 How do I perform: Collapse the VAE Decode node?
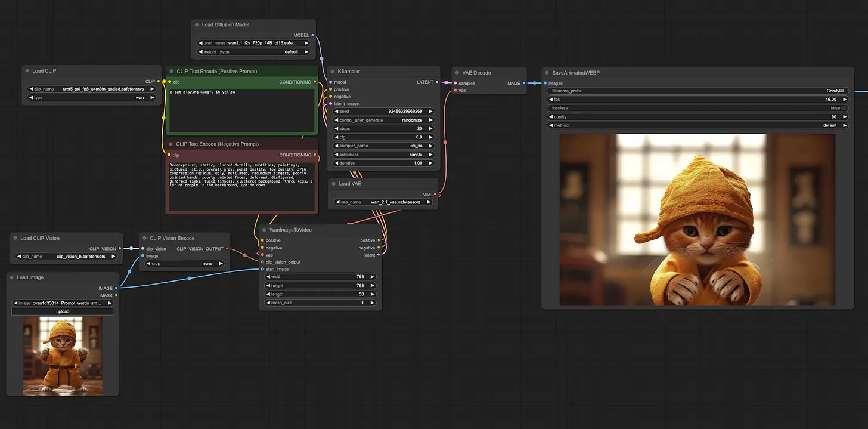click(x=457, y=73)
